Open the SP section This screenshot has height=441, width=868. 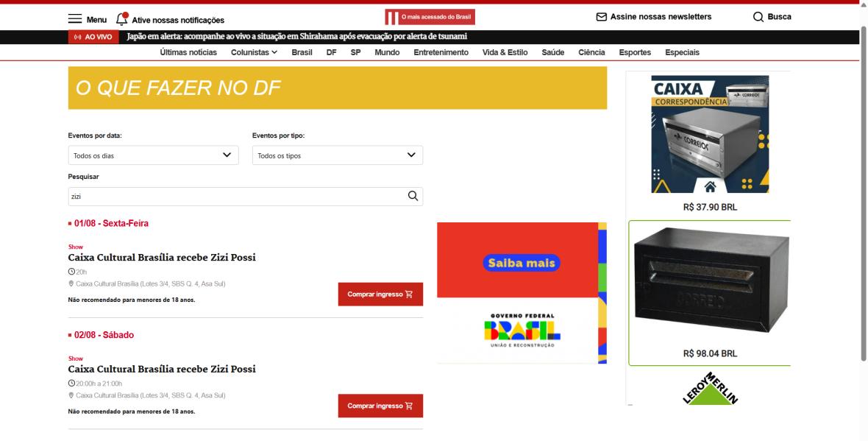tap(355, 52)
